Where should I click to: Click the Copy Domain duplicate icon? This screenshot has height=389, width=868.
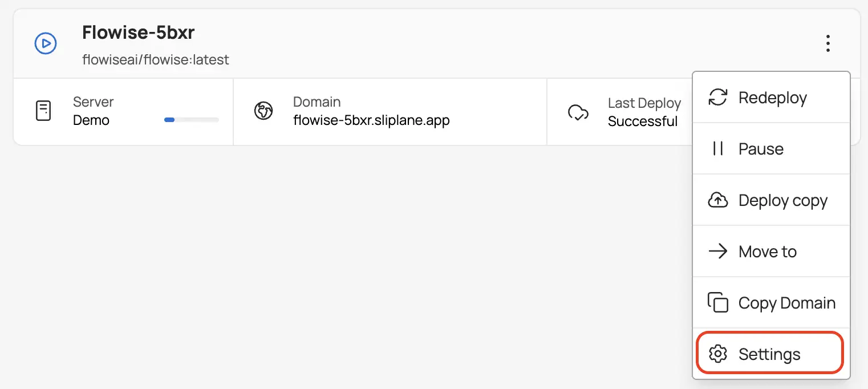[x=717, y=302]
